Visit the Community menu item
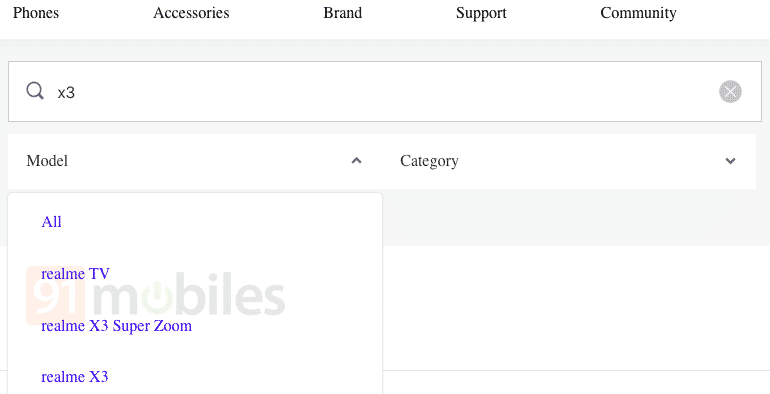The height and width of the screenshot is (394, 770). pyautogui.click(x=638, y=13)
